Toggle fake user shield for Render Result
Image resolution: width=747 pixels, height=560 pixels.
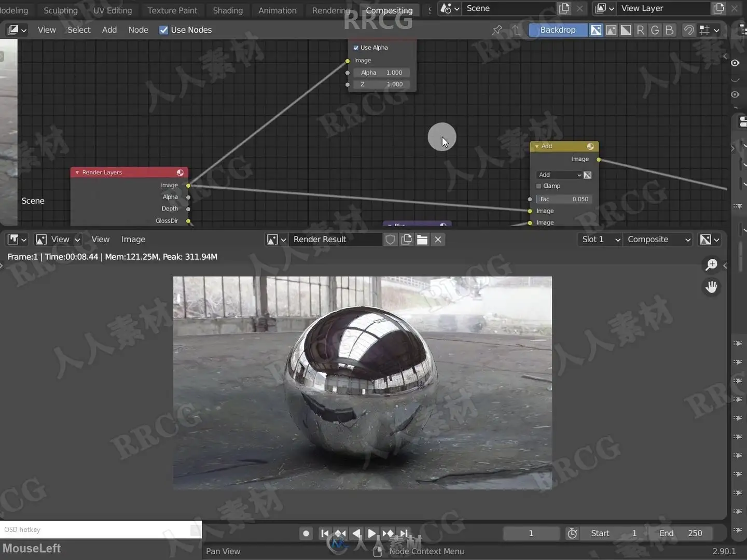click(x=391, y=240)
